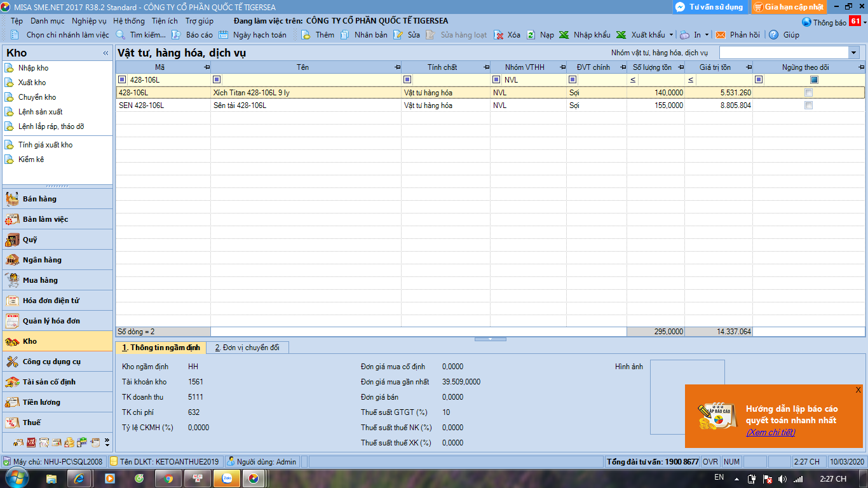The width and height of the screenshot is (868, 488).
Task: Expand the Xuất khẩu dropdown arrow
Action: [671, 35]
